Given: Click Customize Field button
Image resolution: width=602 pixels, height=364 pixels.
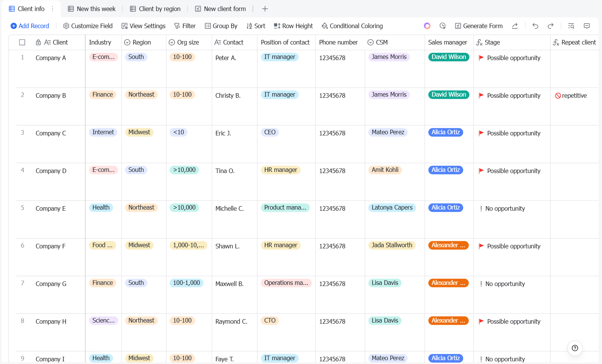Looking at the screenshot, I should click(x=88, y=26).
